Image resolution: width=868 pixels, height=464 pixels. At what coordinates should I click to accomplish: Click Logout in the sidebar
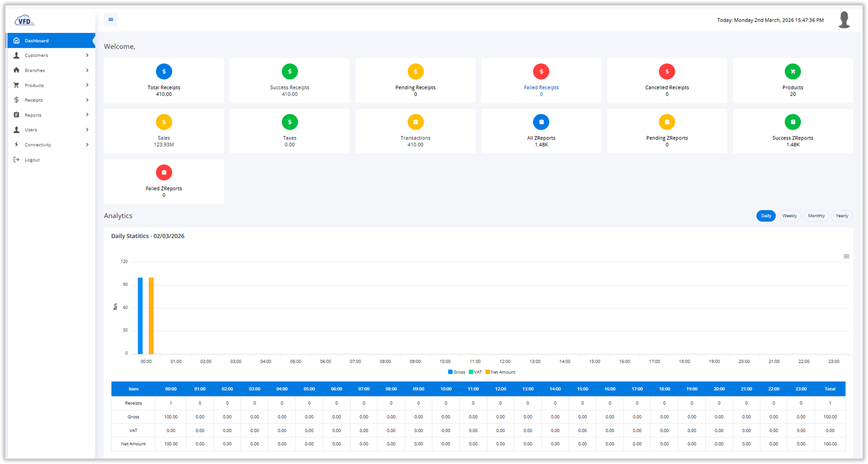(x=32, y=159)
